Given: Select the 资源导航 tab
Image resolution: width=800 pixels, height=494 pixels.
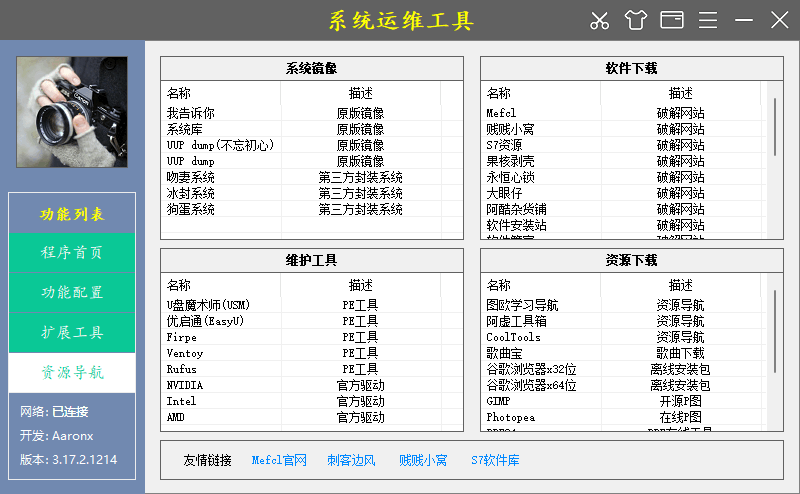Looking at the screenshot, I should click(x=72, y=373).
